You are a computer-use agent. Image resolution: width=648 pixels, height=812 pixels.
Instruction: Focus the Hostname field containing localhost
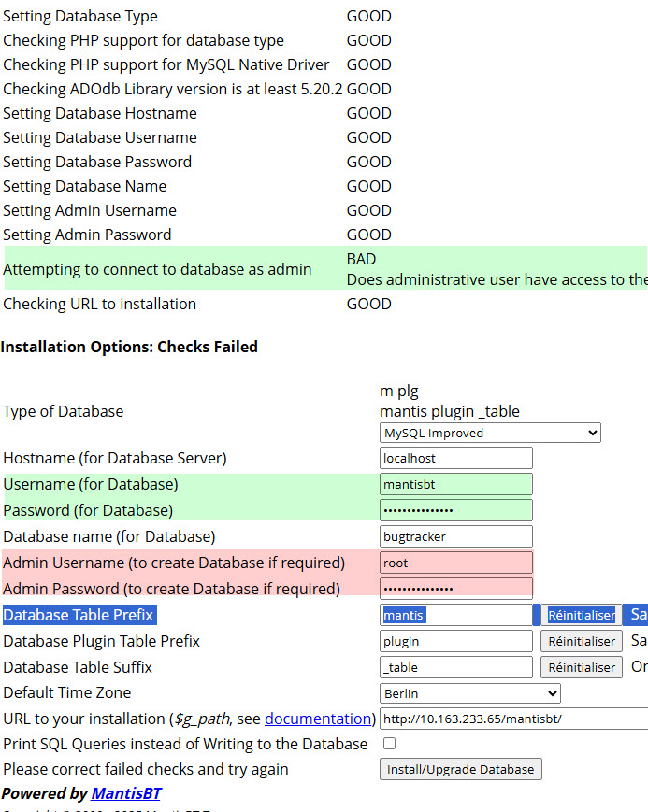456,459
